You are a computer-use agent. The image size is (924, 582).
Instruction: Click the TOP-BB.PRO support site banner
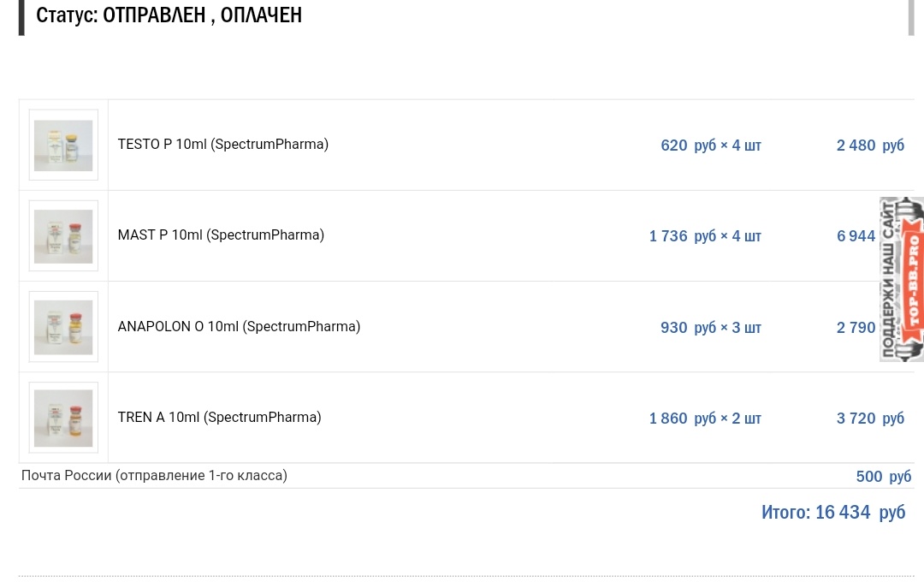tap(902, 279)
